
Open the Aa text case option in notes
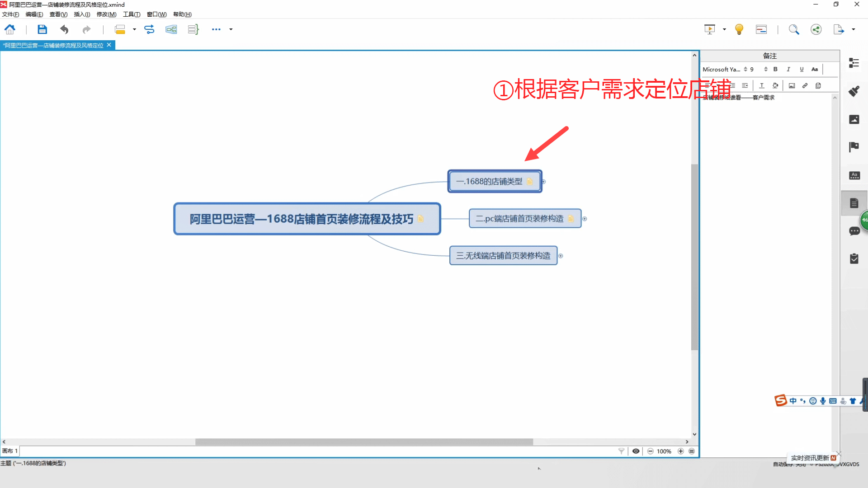[815, 69]
